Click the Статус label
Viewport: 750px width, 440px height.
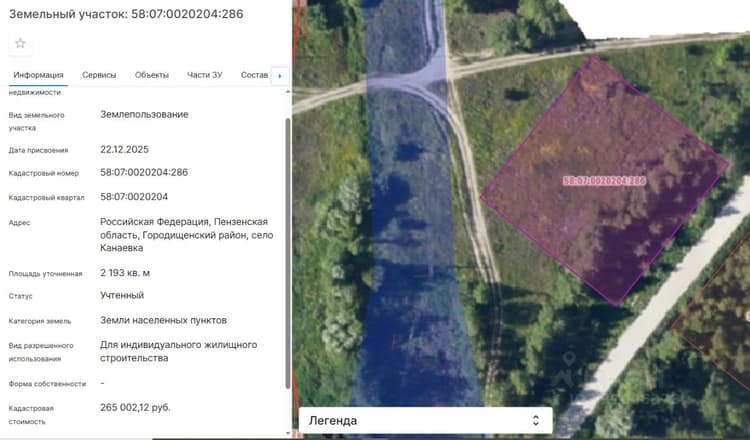tap(21, 296)
